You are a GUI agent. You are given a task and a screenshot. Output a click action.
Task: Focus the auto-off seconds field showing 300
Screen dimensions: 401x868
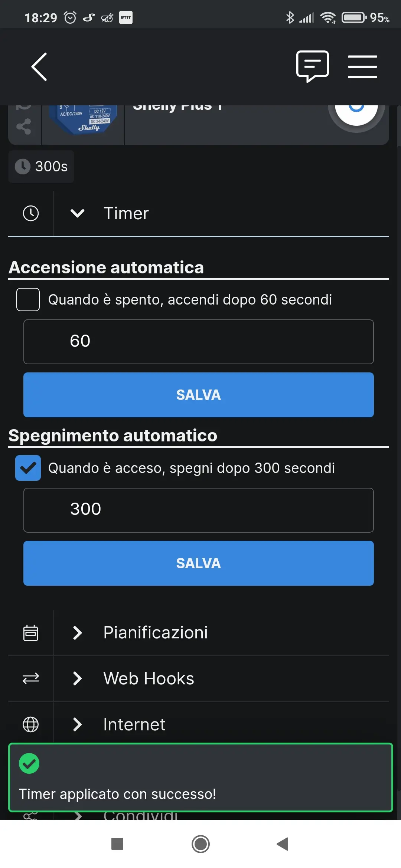coord(199,510)
